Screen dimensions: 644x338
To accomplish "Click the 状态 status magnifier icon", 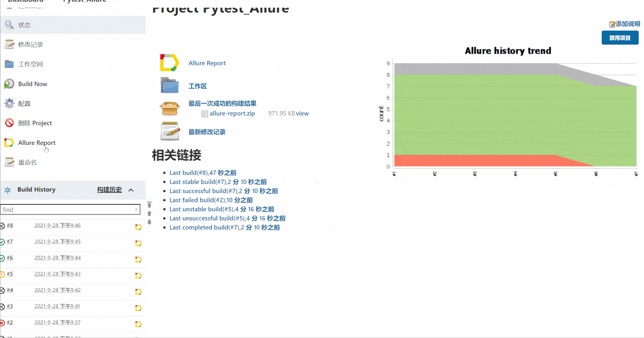I will click(9, 25).
